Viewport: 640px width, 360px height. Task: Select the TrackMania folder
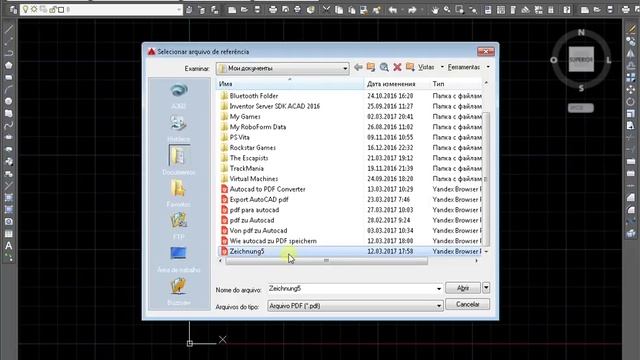pos(247,169)
